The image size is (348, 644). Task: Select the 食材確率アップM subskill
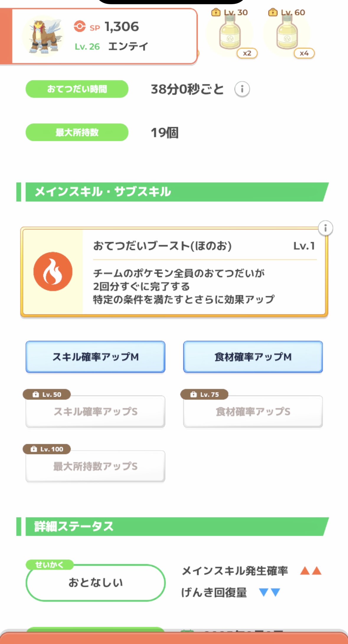[x=253, y=357]
